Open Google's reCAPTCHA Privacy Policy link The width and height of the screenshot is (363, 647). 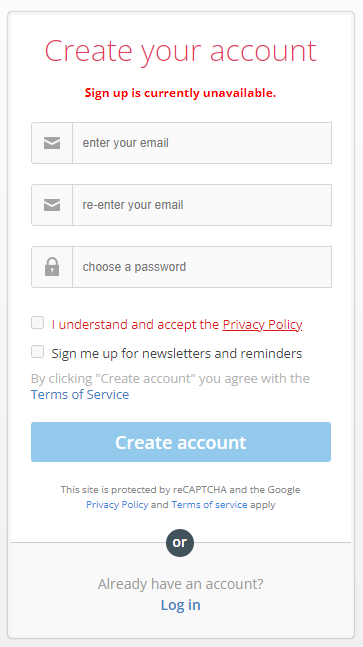pos(117,505)
